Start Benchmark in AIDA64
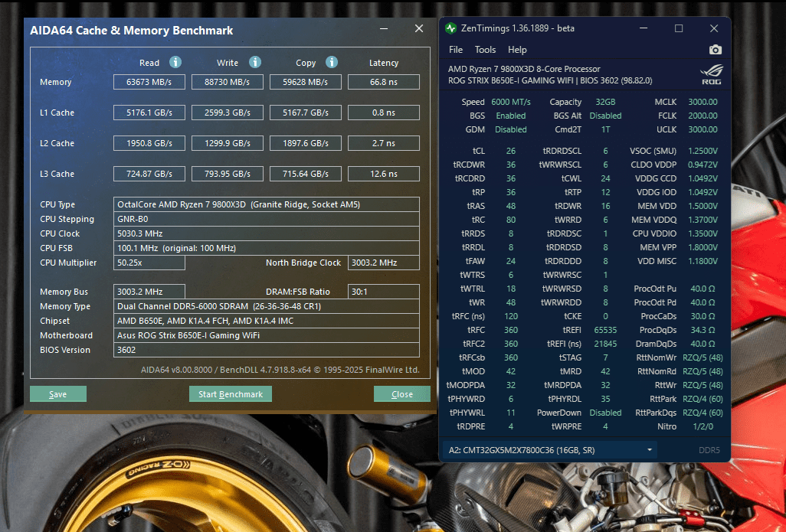Image resolution: width=786 pixels, height=532 pixels. [x=231, y=394]
